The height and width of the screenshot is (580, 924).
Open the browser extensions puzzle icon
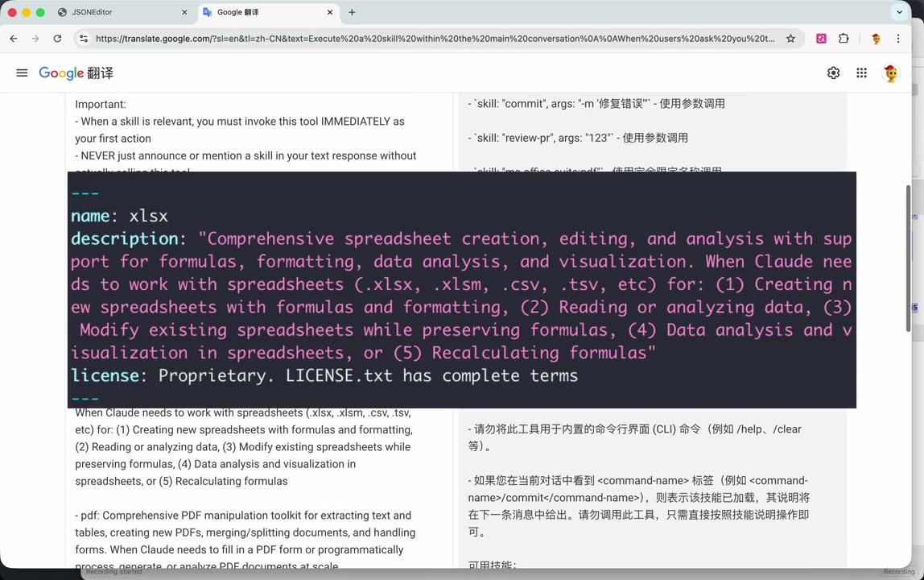(x=844, y=39)
